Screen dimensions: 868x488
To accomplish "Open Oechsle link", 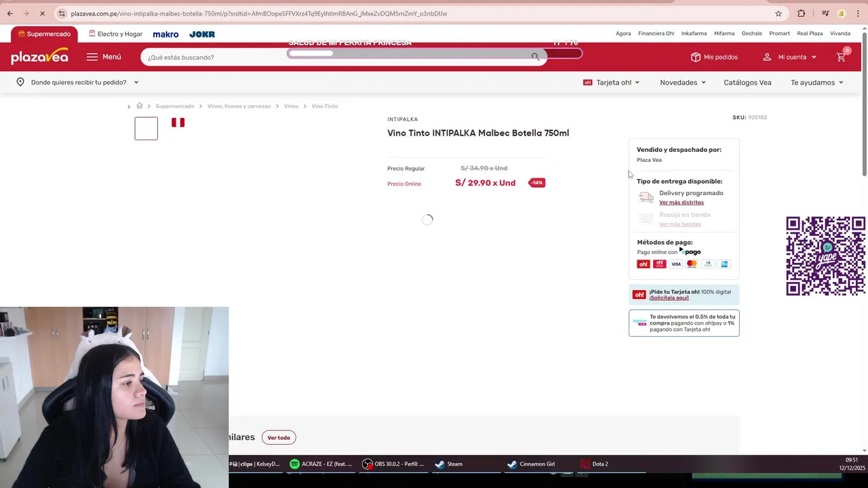I will [751, 33].
